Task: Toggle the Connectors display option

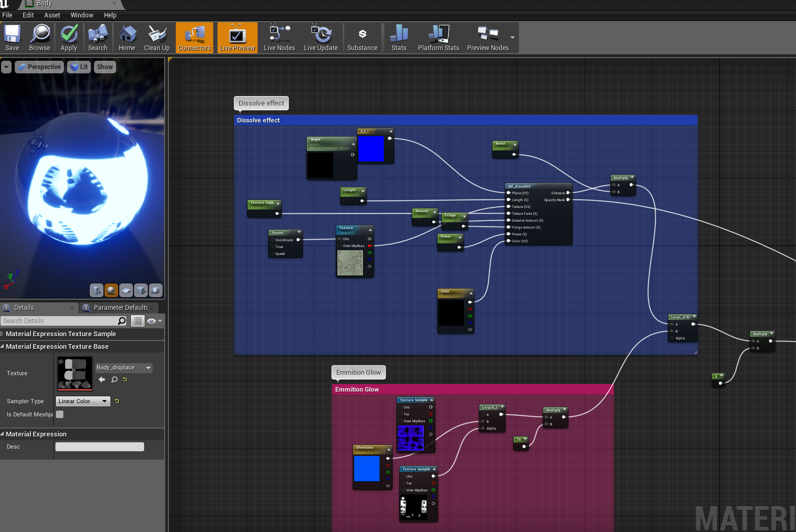Action: (x=194, y=37)
